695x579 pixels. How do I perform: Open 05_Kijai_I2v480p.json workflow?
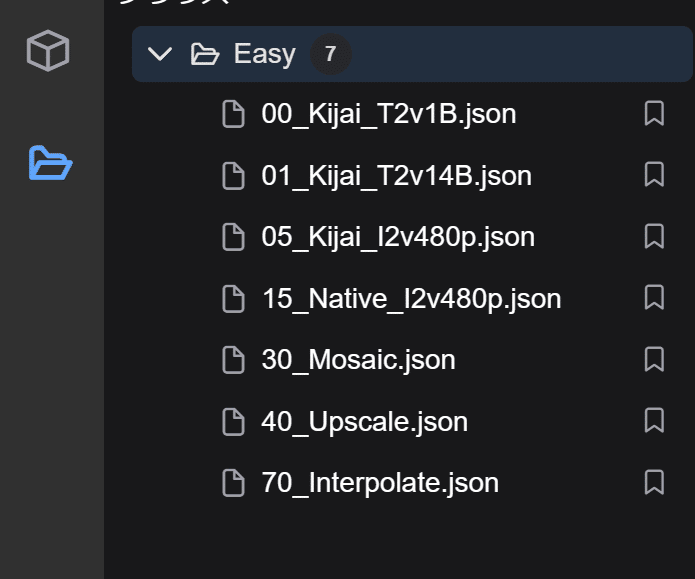point(397,238)
